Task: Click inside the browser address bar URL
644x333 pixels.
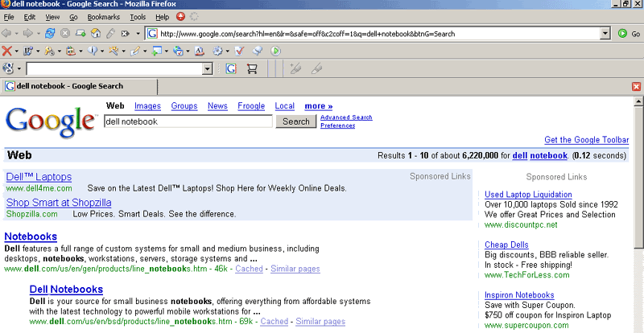Action: tap(372, 34)
